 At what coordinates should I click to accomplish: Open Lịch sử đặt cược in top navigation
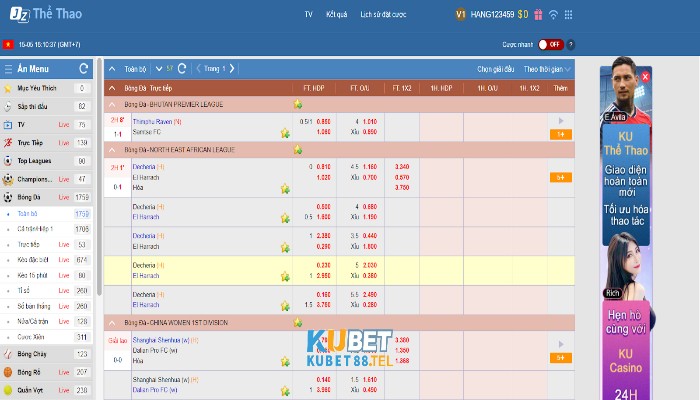coord(383,15)
